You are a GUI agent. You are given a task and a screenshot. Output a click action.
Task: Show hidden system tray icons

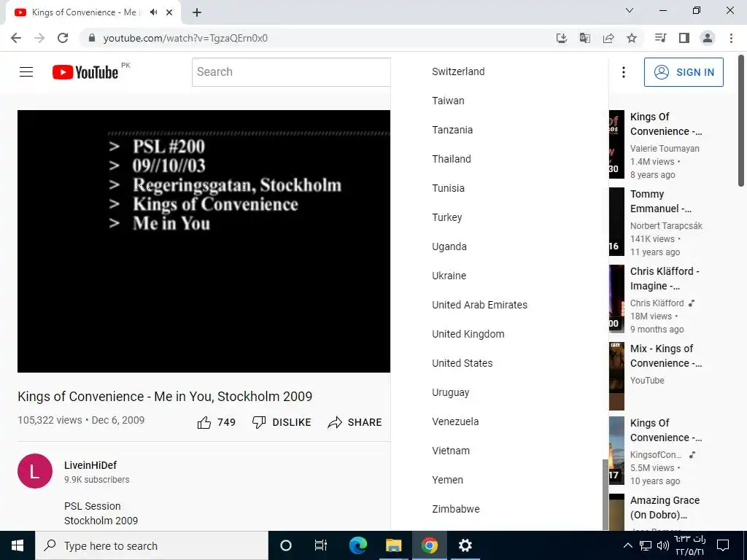pyautogui.click(x=628, y=545)
